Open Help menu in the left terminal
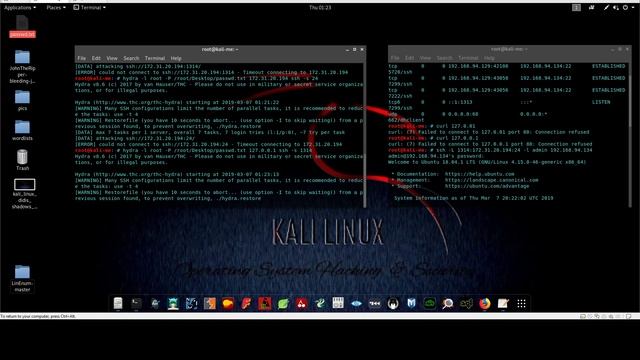The width and height of the screenshot is (640, 360). pyautogui.click(x=176, y=58)
